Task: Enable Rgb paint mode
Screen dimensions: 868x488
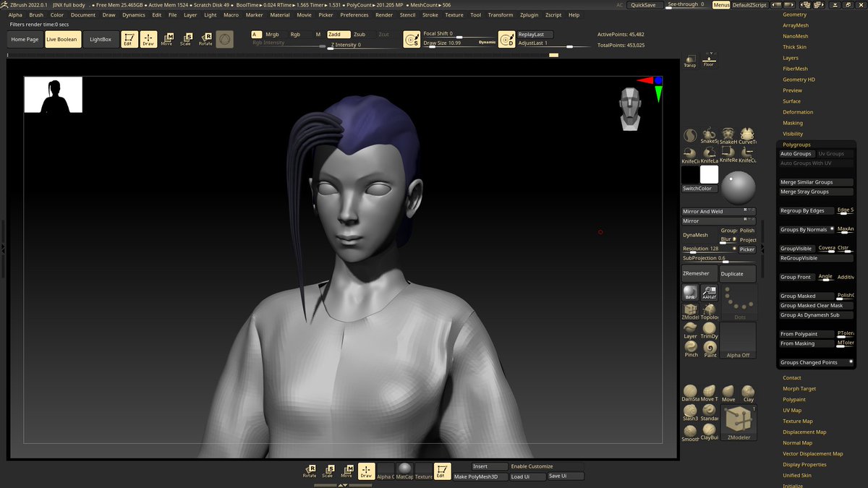Action: [295, 34]
